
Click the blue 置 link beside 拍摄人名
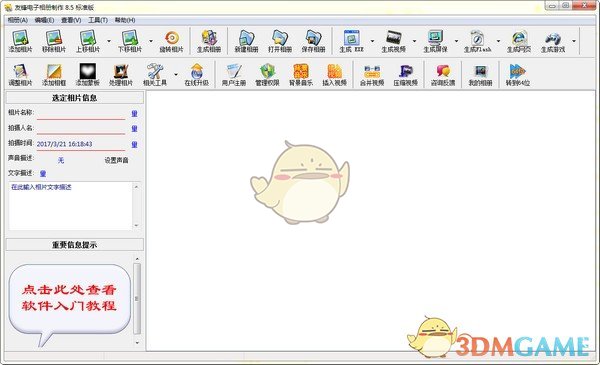[134, 129]
